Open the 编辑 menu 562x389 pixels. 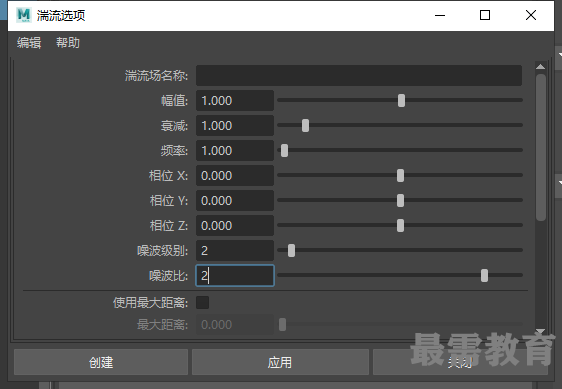point(29,43)
